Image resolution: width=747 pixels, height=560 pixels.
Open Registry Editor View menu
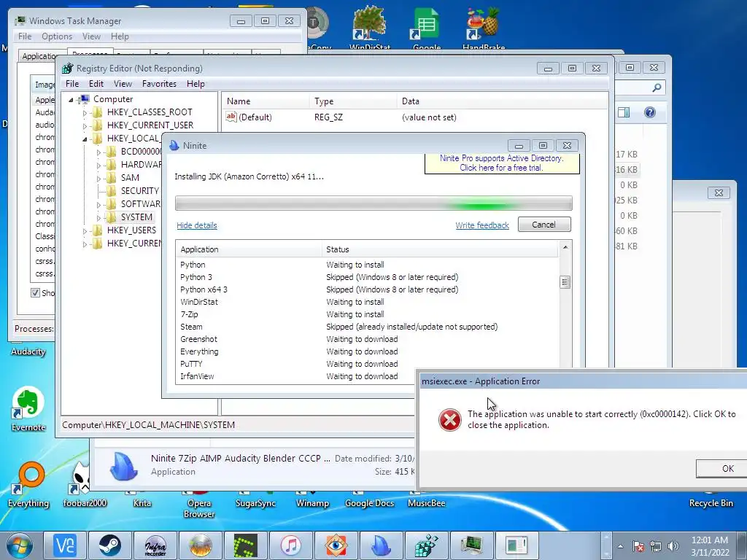point(123,84)
